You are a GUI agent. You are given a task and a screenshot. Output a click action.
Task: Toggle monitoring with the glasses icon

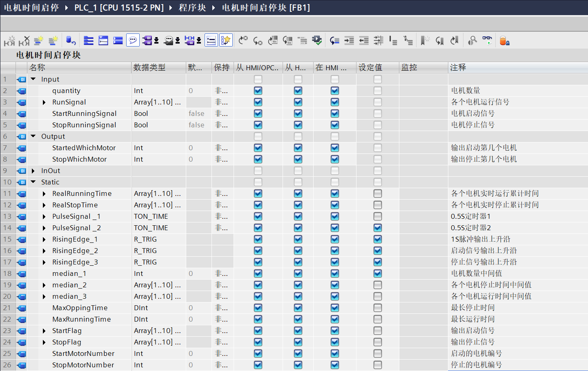pyautogui.click(x=487, y=41)
